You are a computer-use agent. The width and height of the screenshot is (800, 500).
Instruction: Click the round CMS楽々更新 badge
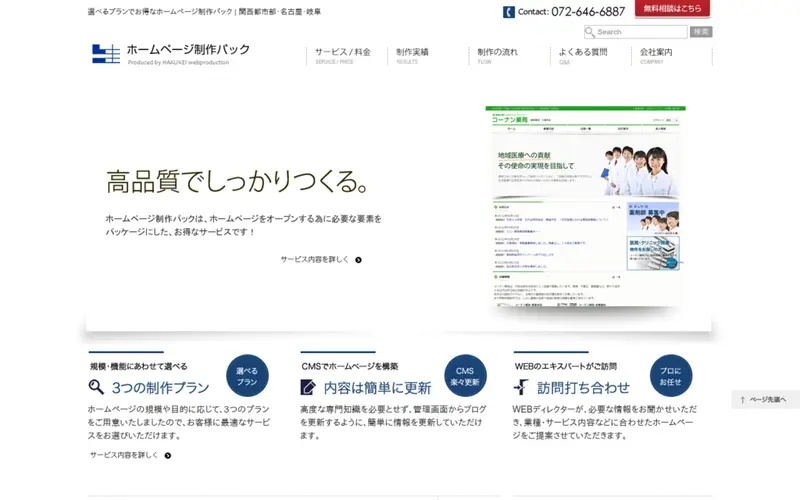[465, 376]
